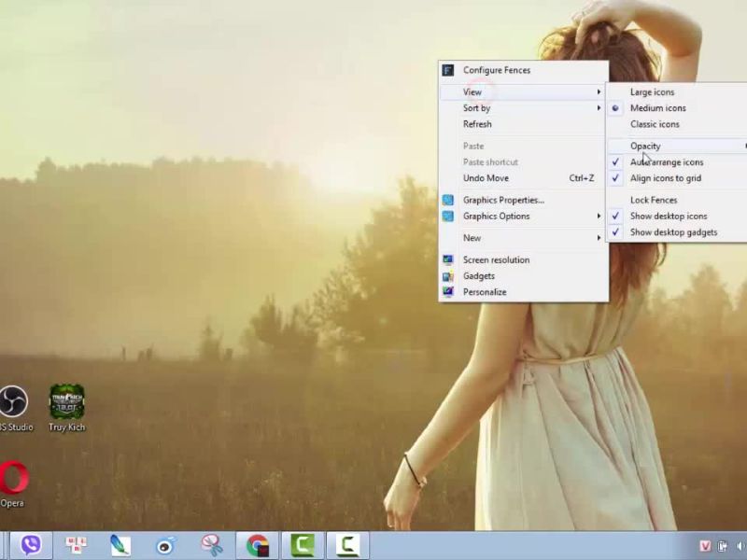Click the Personalize icon in menu
Screen dimensions: 747x560
448,292
